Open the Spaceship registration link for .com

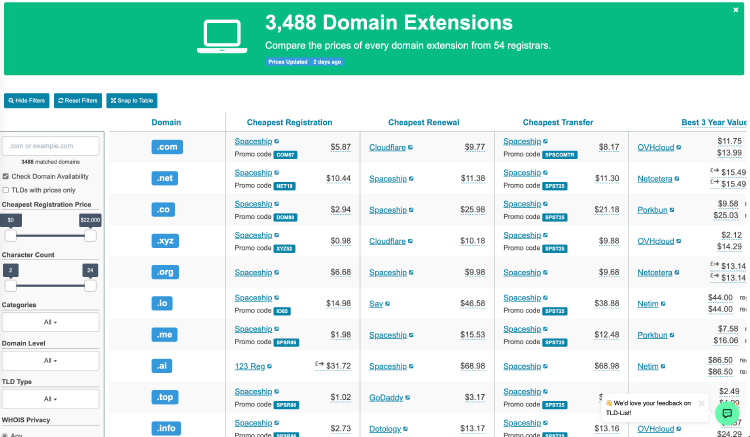(253, 141)
